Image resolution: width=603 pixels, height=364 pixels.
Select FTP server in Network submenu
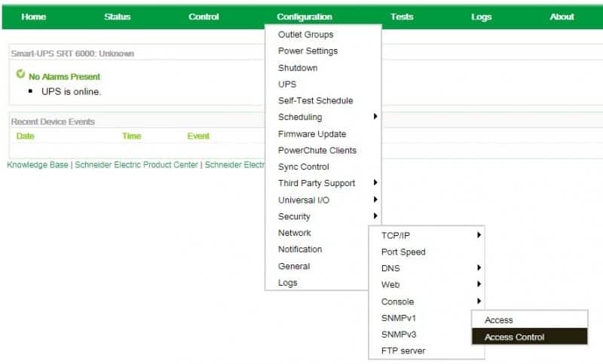(403, 350)
